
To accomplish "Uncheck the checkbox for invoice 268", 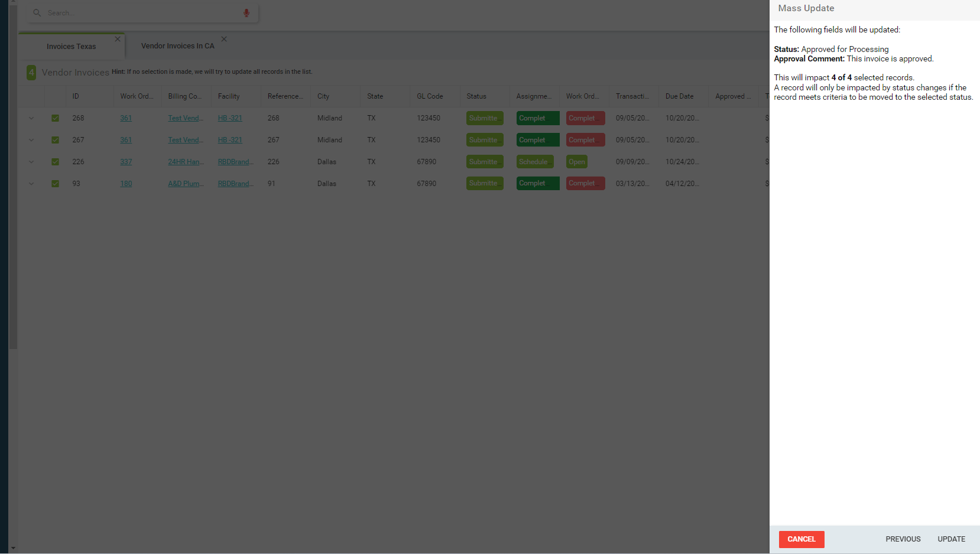I will pos(55,118).
